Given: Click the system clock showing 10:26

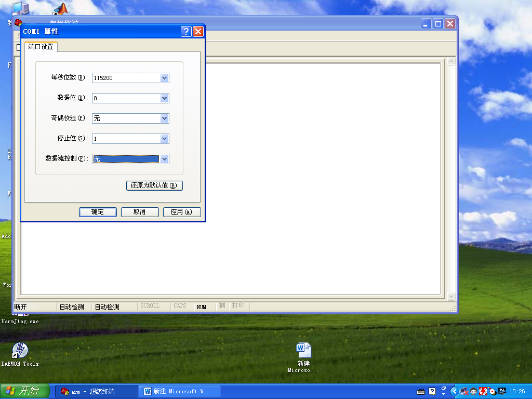Looking at the screenshot, I should pyautogui.click(x=517, y=392).
